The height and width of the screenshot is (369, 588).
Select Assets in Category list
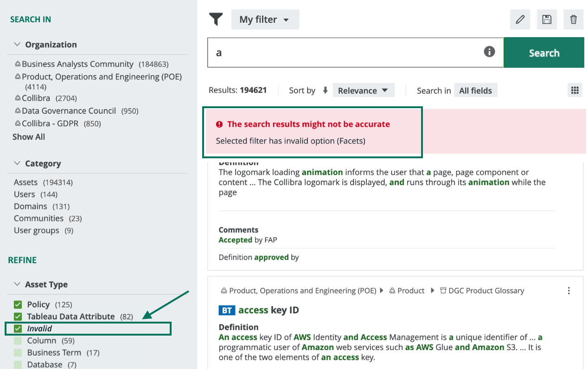(x=26, y=182)
